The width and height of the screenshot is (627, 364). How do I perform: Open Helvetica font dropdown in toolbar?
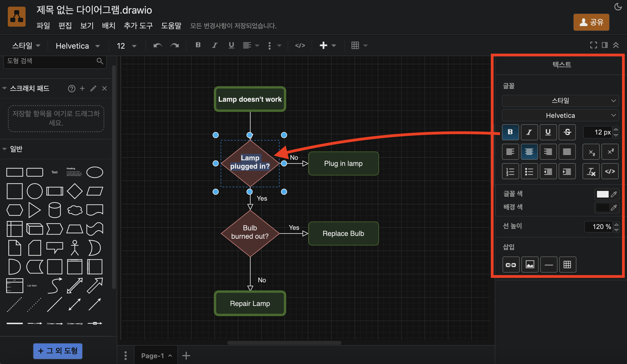pos(78,46)
